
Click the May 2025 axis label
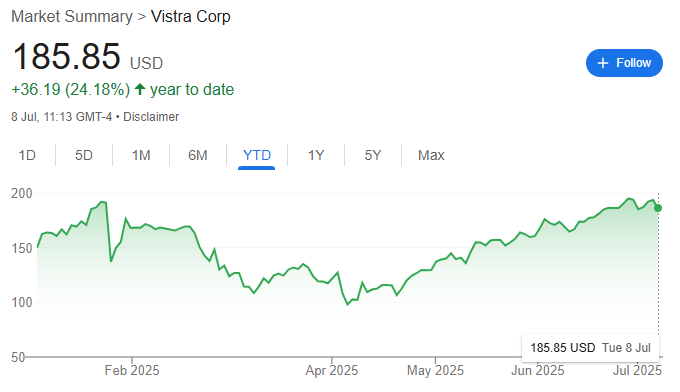(435, 370)
